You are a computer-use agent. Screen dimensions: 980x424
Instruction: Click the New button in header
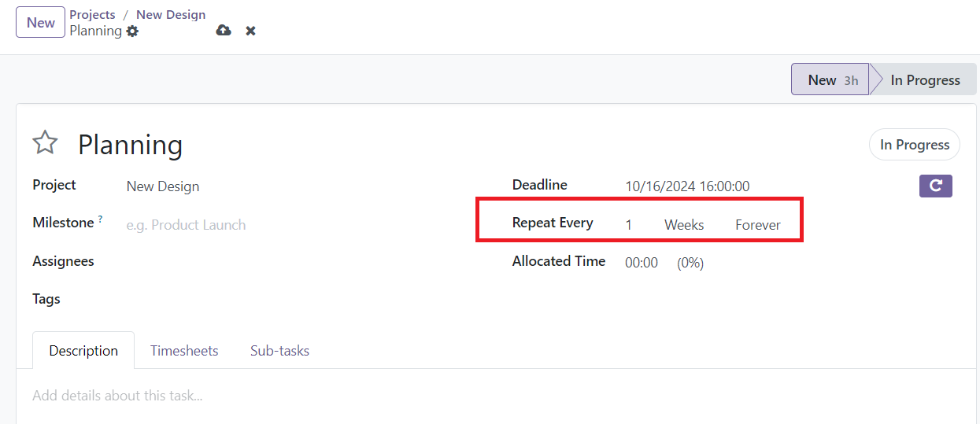pyautogui.click(x=40, y=23)
